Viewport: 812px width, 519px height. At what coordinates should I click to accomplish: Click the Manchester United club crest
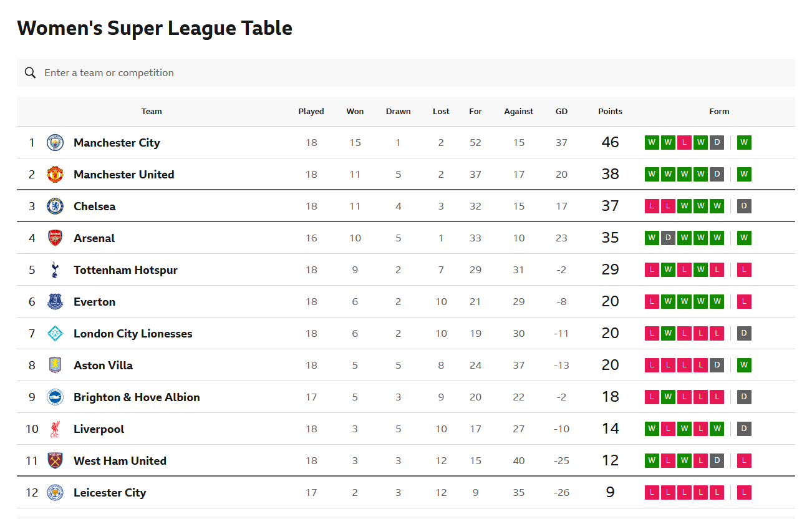56,175
